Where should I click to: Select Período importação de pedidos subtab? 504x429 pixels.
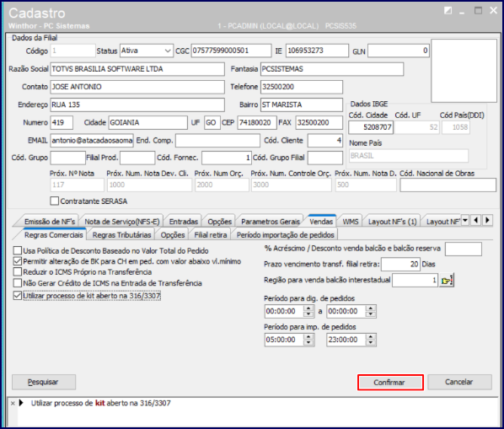pos(286,235)
